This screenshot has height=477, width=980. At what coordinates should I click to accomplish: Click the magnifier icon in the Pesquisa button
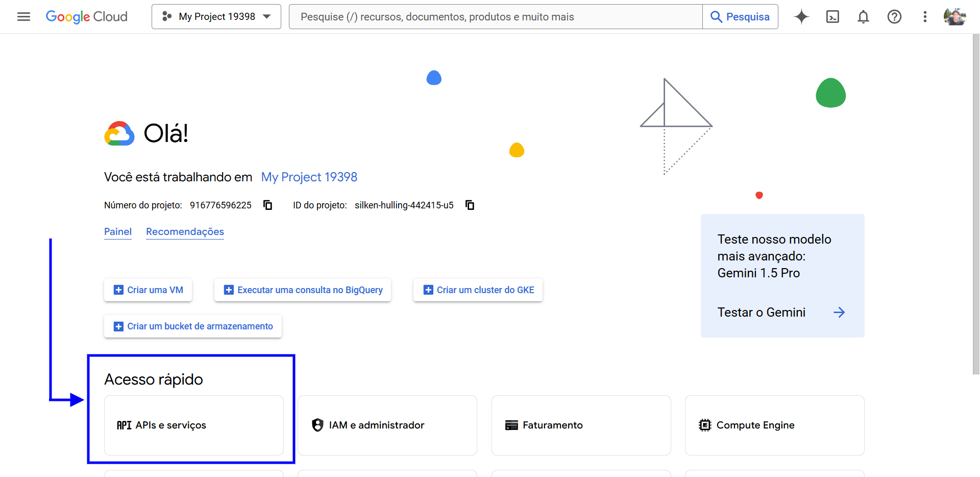716,17
